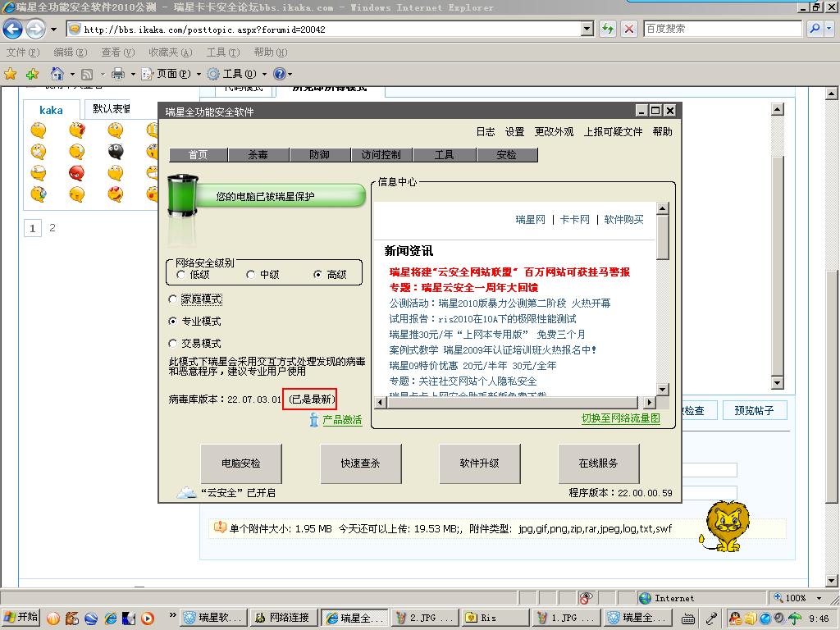Click the green umbrella Rising tray icon

click(794, 619)
